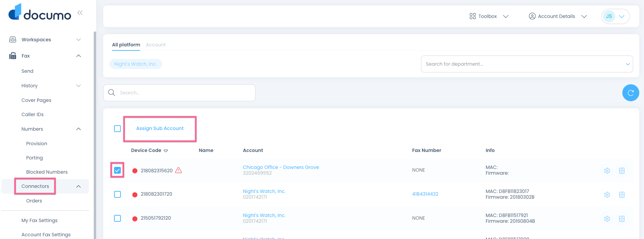The width and height of the screenshot is (644, 239).
Task: Open the Search for department combo box
Action: click(527, 64)
